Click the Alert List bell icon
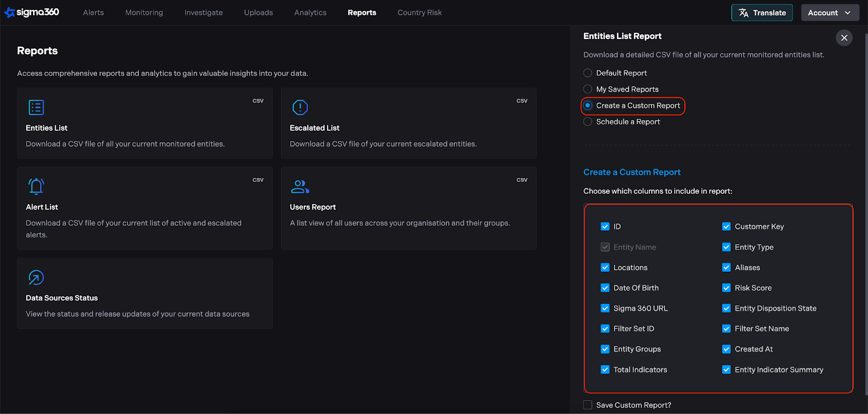This screenshot has width=868, height=414. [36, 187]
